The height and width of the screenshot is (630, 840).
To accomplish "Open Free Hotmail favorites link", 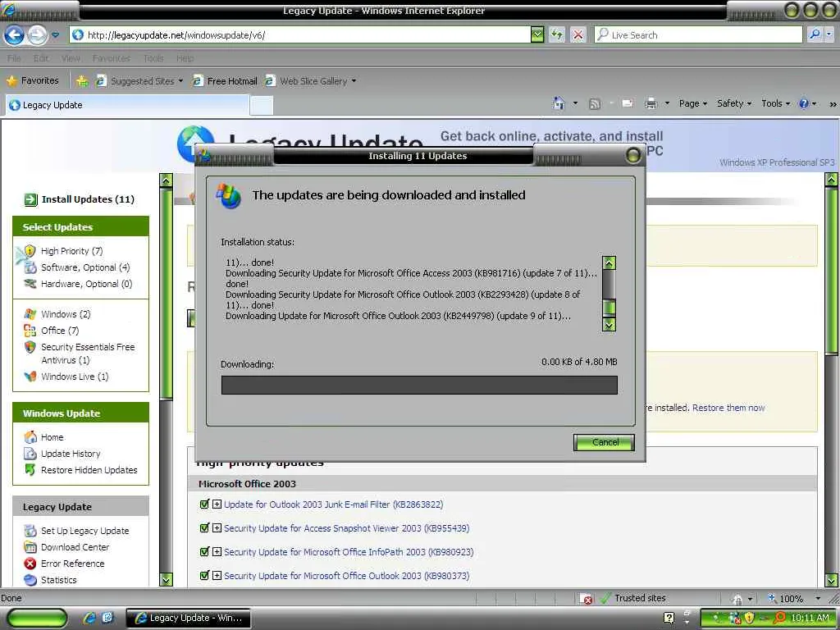I will [x=225, y=81].
